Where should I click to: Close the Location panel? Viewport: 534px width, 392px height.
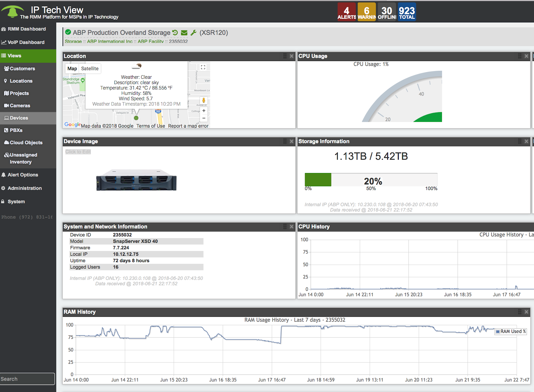tap(292, 56)
